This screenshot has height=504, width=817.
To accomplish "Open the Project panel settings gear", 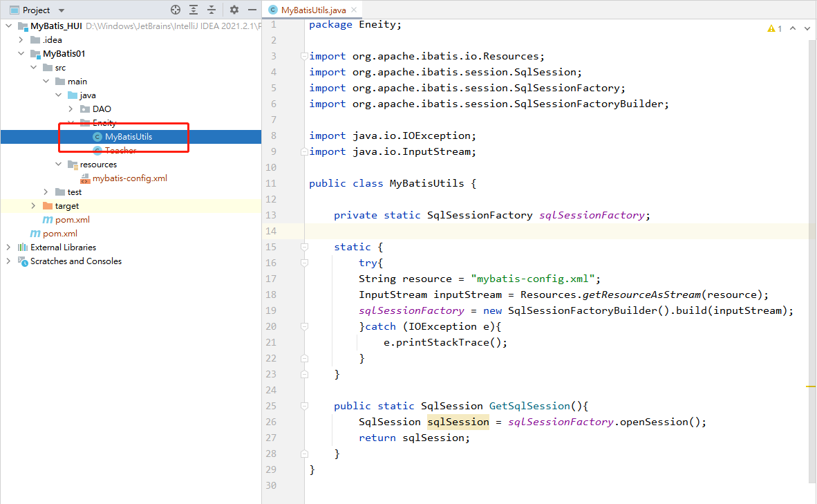I will 234,10.
